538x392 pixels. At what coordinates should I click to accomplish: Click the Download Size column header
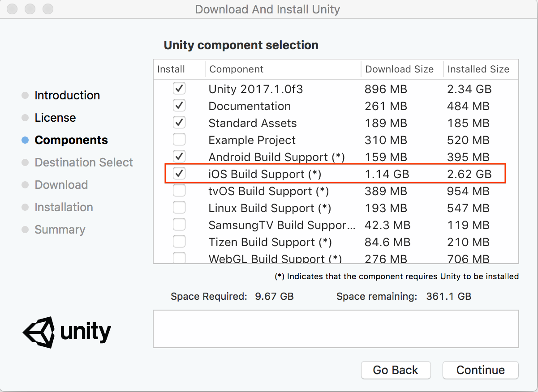tap(399, 69)
